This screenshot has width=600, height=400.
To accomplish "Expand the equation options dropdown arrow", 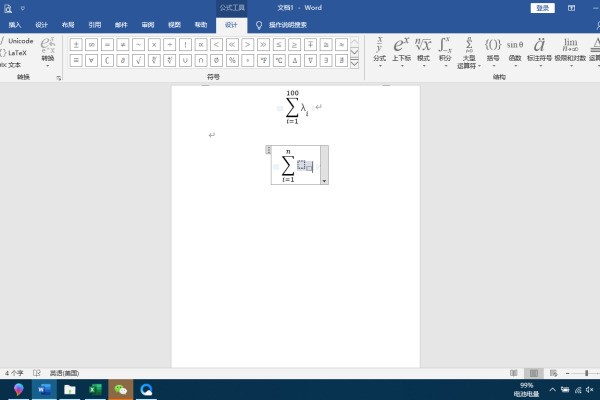I will [x=324, y=179].
